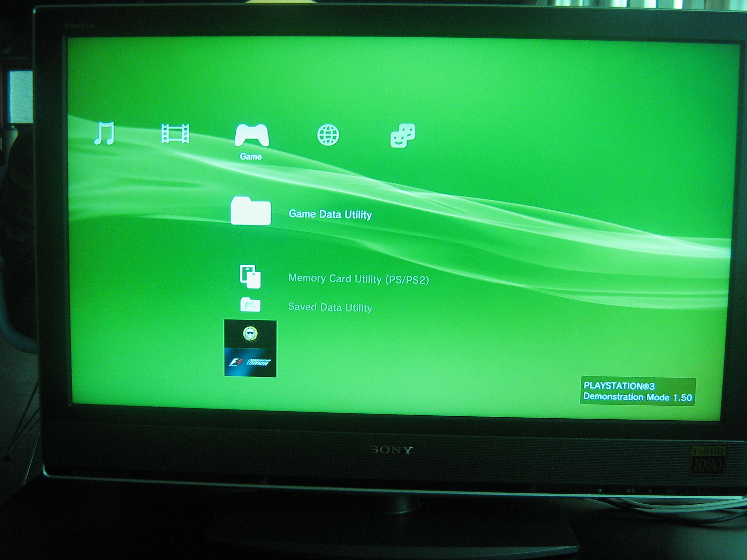The width and height of the screenshot is (747, 560).
Task: Launch the F1 Championship Edition game tile
Action: point(250,348)
